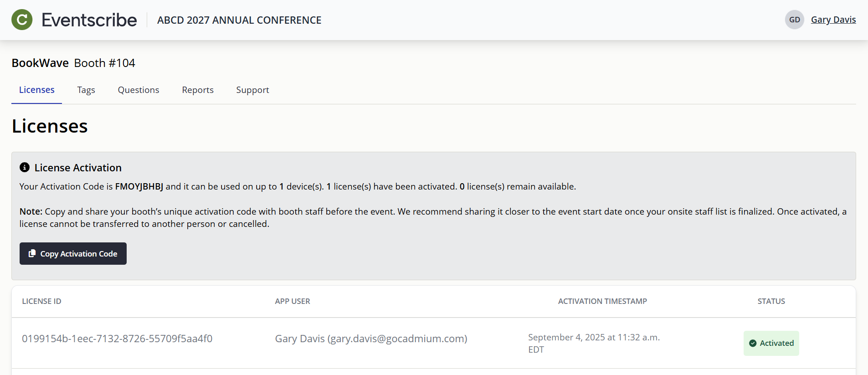868x375 pixels.
Task: Click the Copy Activation Code button
Action: coord(73,253)
